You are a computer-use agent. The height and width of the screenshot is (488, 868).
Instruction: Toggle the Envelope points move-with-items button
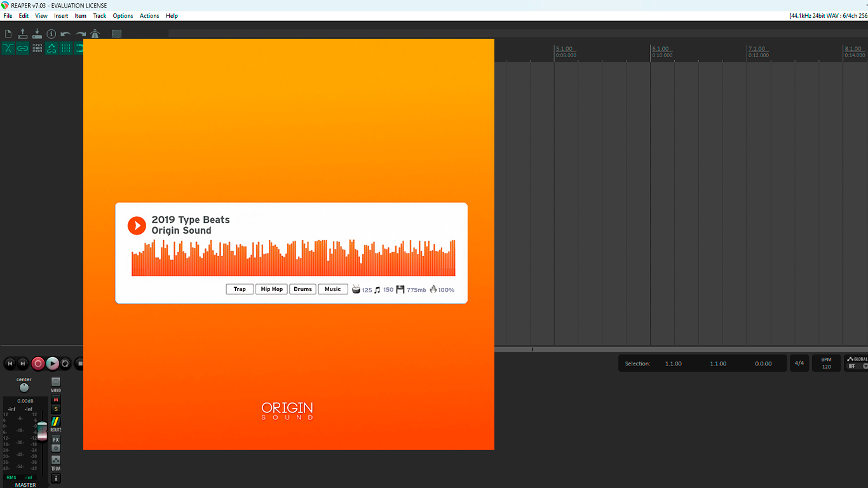51,48
